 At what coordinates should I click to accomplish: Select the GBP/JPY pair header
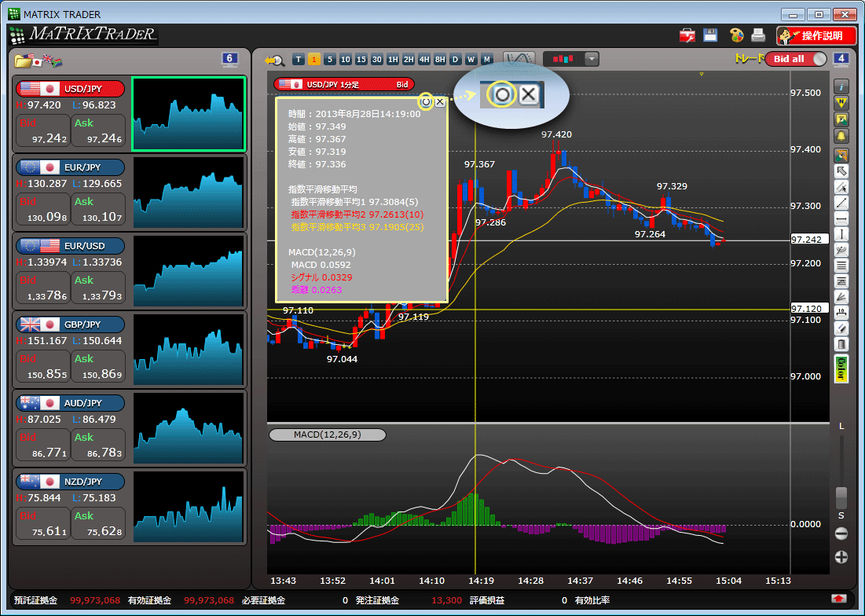click(70, 324)
